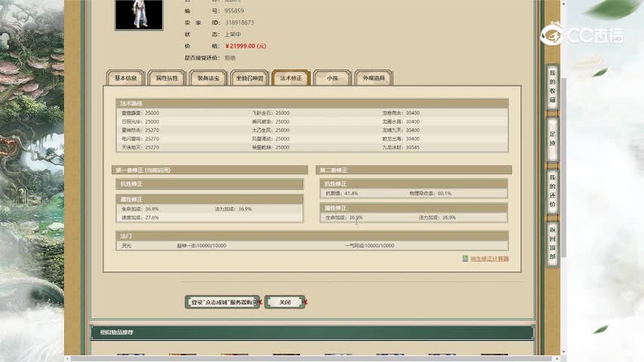644x362 pixels.
Task: Switch to the 属性抗性 tab
Action: pyautogui.click(x=167, y=78)
